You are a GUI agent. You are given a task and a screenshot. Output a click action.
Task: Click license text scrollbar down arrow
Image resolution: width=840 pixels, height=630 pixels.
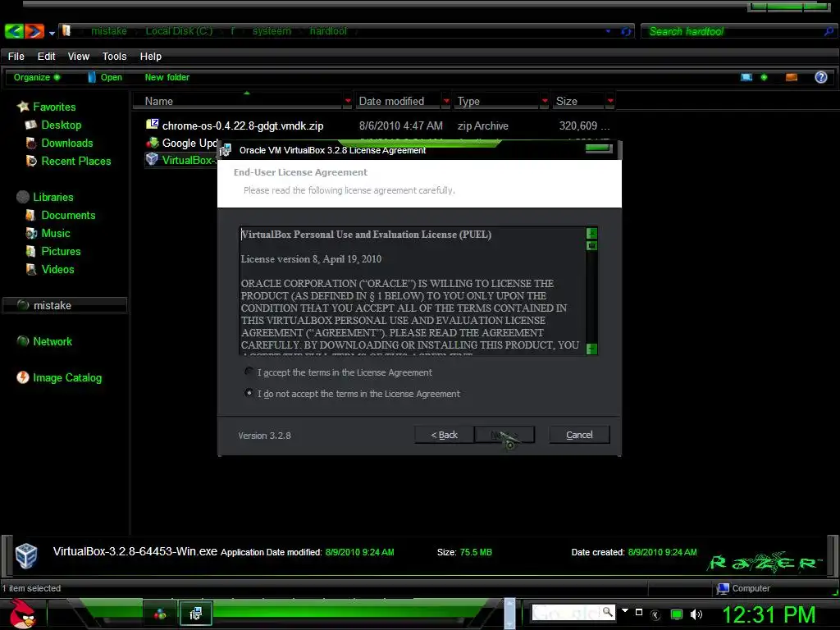591,349
